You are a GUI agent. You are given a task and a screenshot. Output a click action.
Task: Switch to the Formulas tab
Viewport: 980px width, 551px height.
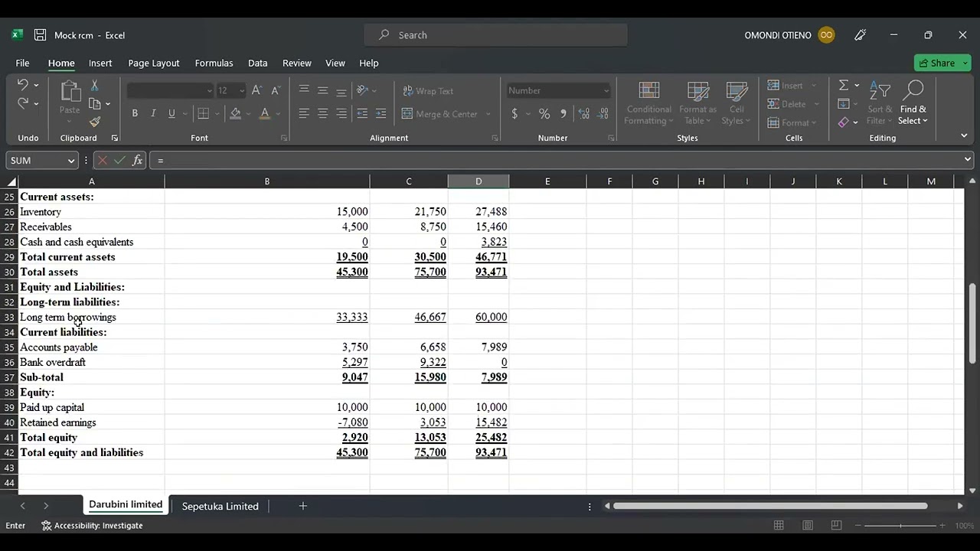point(214,63)
